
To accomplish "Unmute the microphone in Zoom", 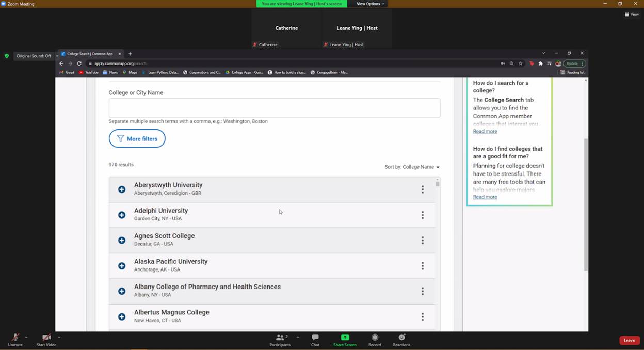I will [x=15, y=340].
